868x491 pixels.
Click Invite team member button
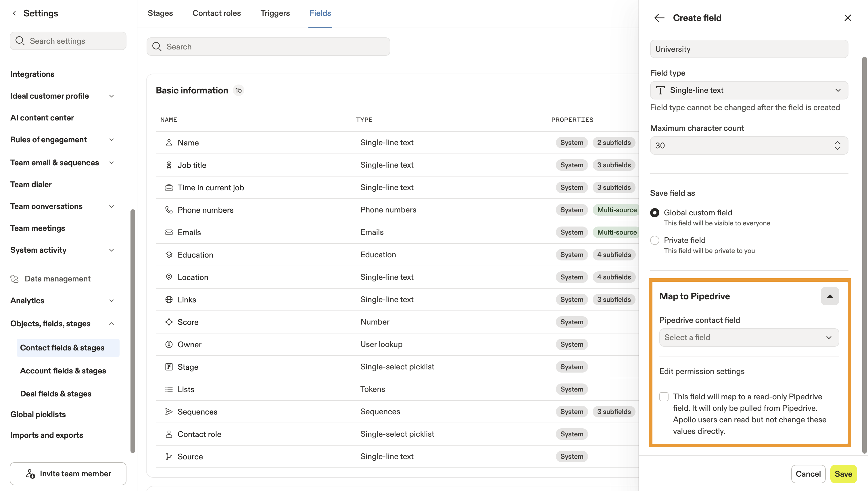click(68, 473)
